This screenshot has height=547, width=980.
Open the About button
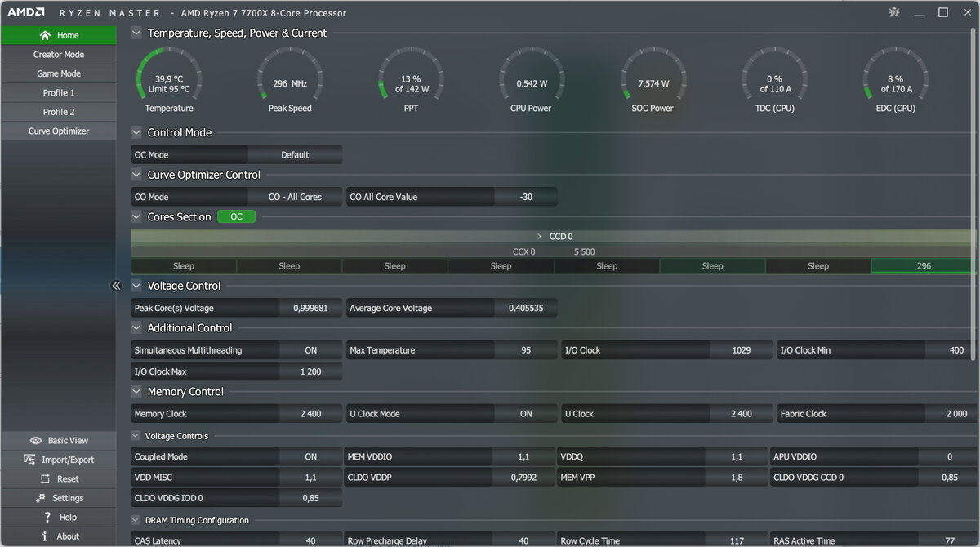[59, 536]
